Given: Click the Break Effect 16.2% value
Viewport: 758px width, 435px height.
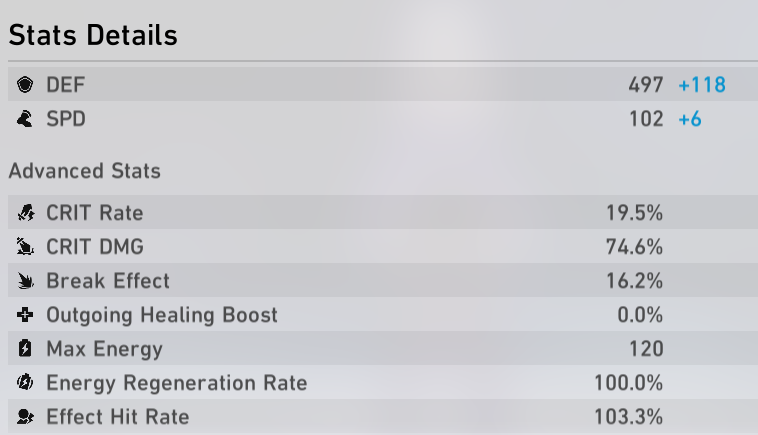Looking at the screenshot, I should coord(634,281).
